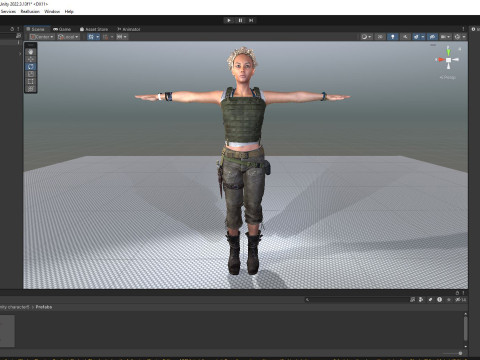Click the Prefabs breadcrumb in Project
Viewport: 480px width, 360px height.
point(44,307)
